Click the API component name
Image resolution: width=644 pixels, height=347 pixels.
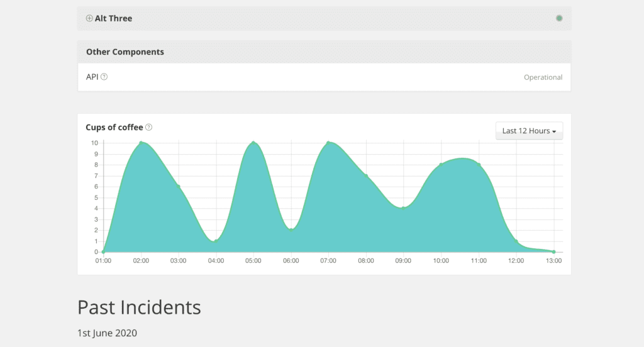coord(92,77)
